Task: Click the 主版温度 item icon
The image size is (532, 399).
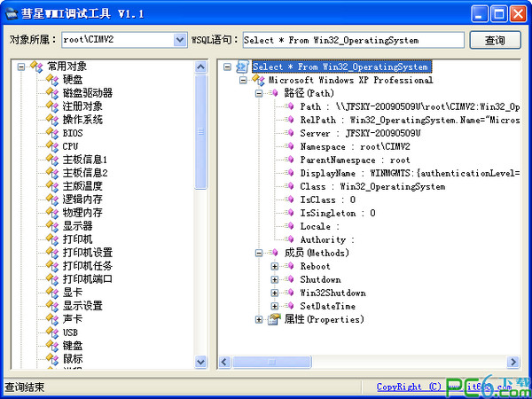Action: pos(52,186)
